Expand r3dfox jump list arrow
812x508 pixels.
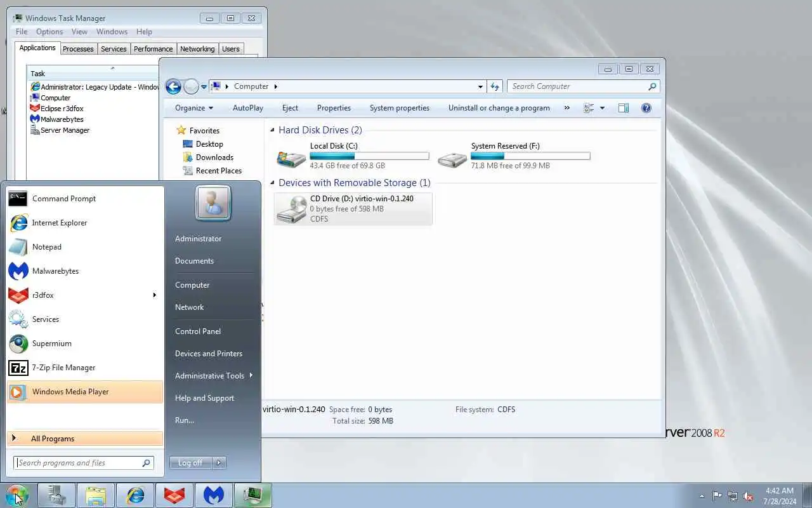click(x=154, y=295)
